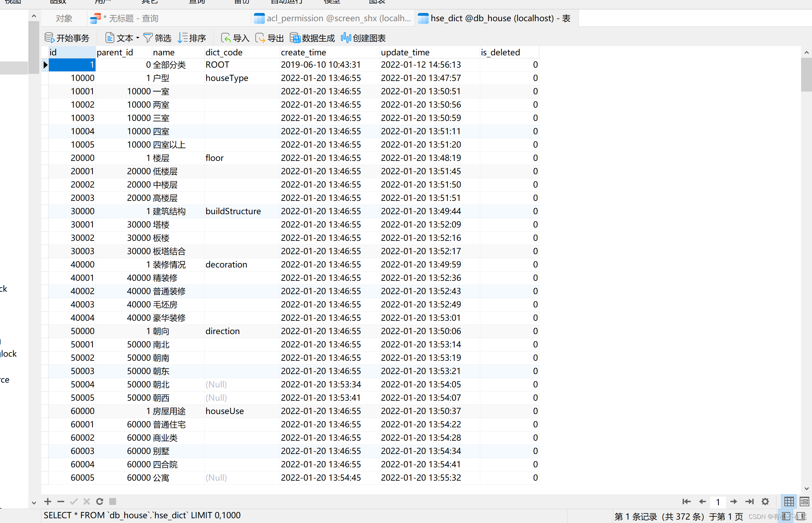Discard changes with the X icon
812x523 pixels.
(x=87, y=501)
